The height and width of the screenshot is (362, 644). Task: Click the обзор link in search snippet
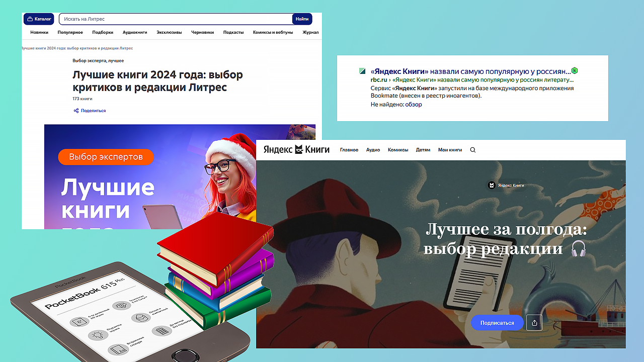click(x=414, y=105)
